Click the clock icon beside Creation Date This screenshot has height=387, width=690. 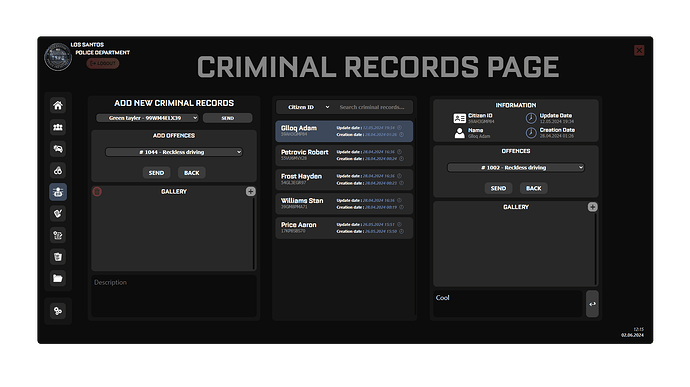tap(531, 133)
